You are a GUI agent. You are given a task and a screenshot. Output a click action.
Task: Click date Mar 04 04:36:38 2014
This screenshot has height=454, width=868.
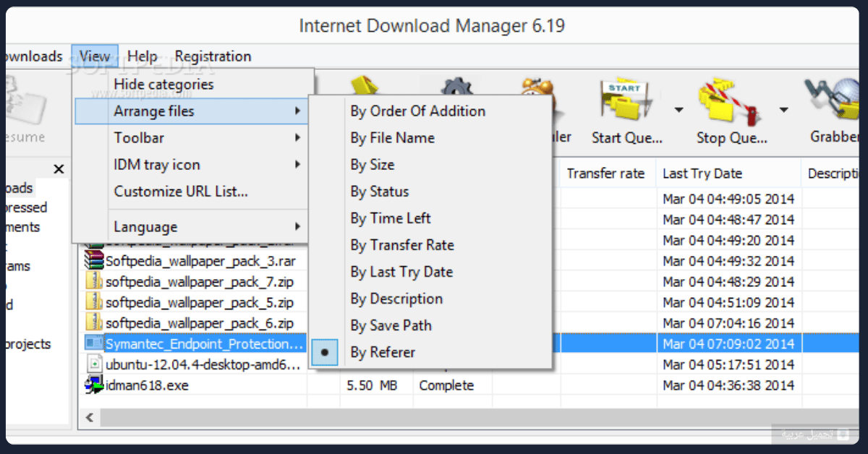[x=728, y=386]
